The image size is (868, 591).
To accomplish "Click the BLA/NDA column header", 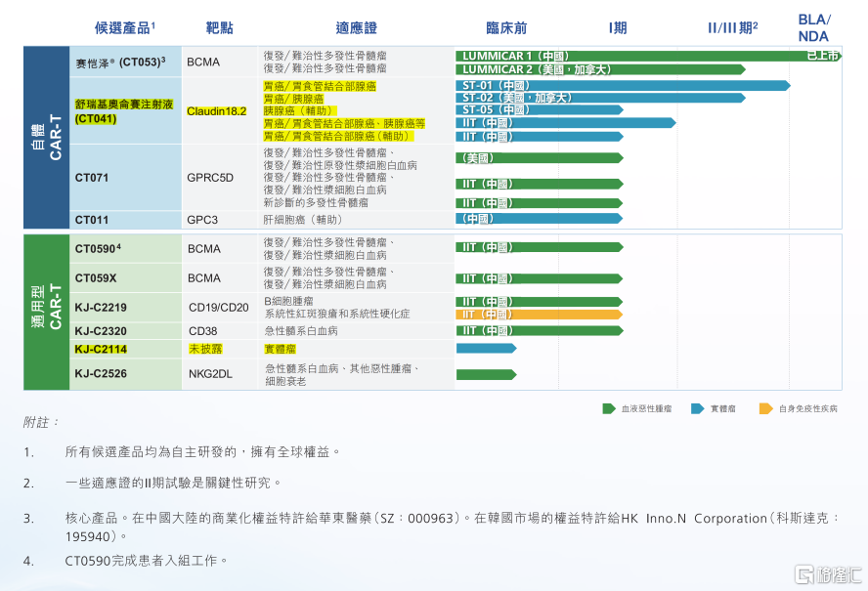I will [x=813, y=27].
